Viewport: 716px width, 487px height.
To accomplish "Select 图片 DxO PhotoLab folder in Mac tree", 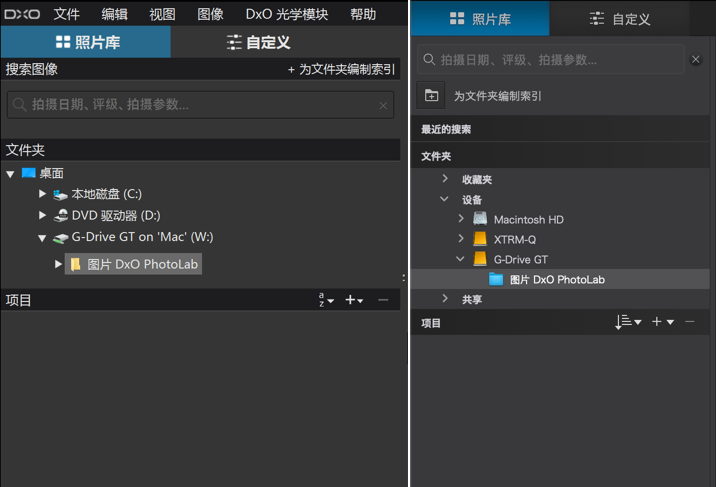I will (x=560, y=279).
